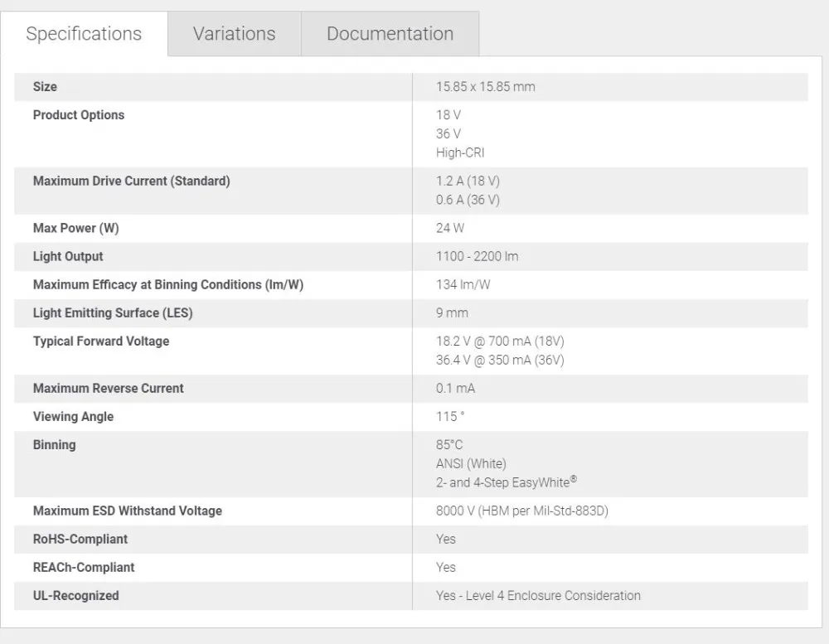Select the '9 mm' value

click(x=452, y=313)
